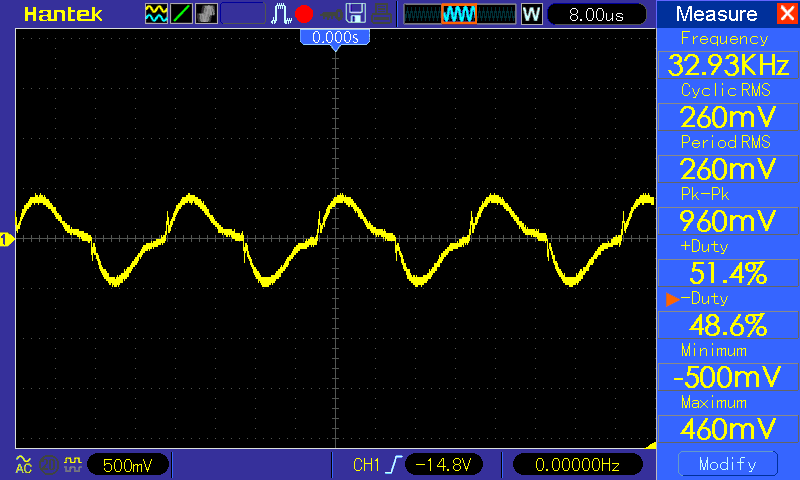
Task: Click the pulse trigger edge icon
Action: click(281, 14)
